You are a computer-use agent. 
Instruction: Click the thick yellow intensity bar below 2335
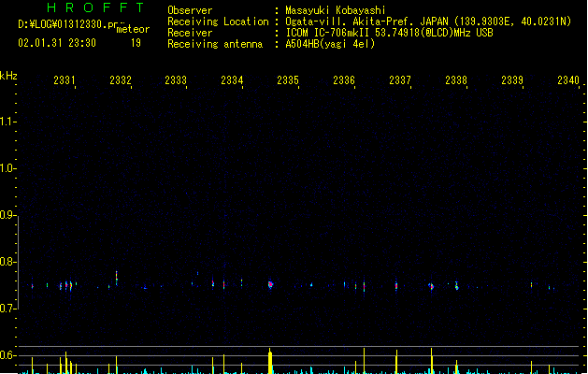pyautogui.click(x=270, y=361)
